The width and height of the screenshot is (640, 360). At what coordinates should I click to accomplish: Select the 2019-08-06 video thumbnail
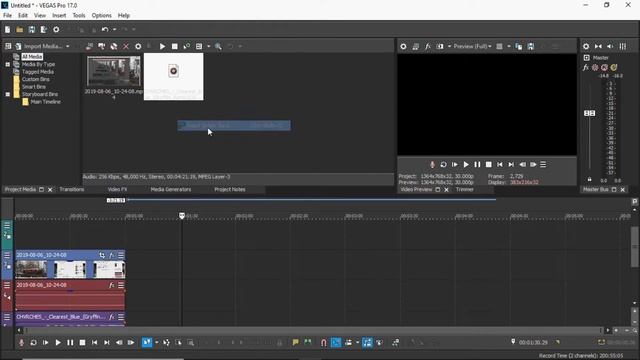(x=113, y=71)
